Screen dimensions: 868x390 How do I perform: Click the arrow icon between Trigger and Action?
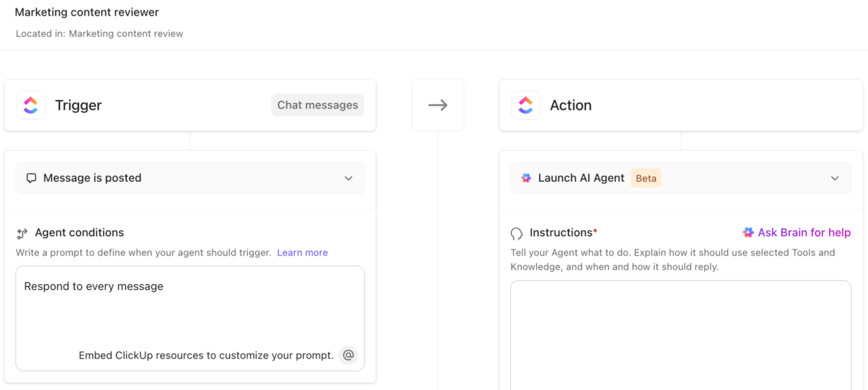pyautogui.click(x=438, y=105)
